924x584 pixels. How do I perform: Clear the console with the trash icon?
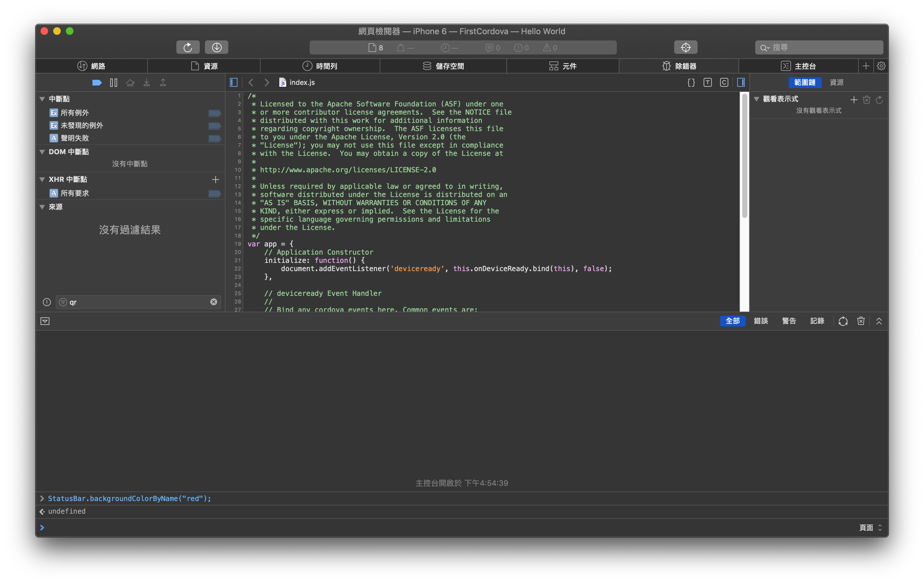coord(861,321)
